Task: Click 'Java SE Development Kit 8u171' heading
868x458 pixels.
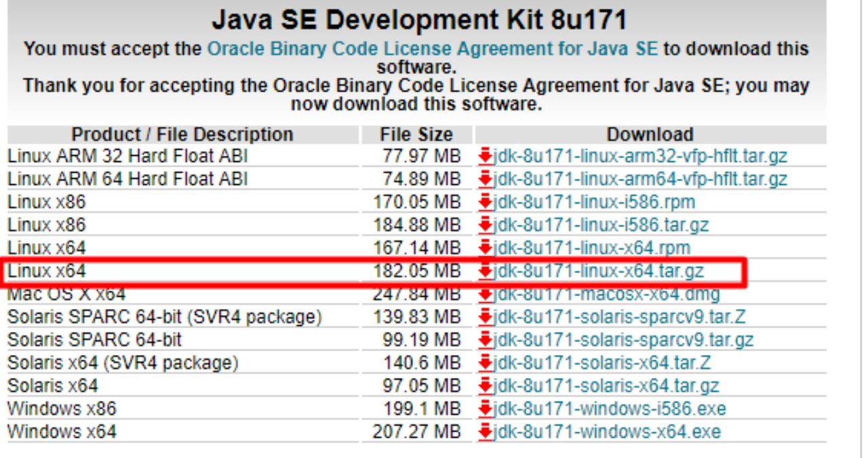Action: [x=419, y=19]
